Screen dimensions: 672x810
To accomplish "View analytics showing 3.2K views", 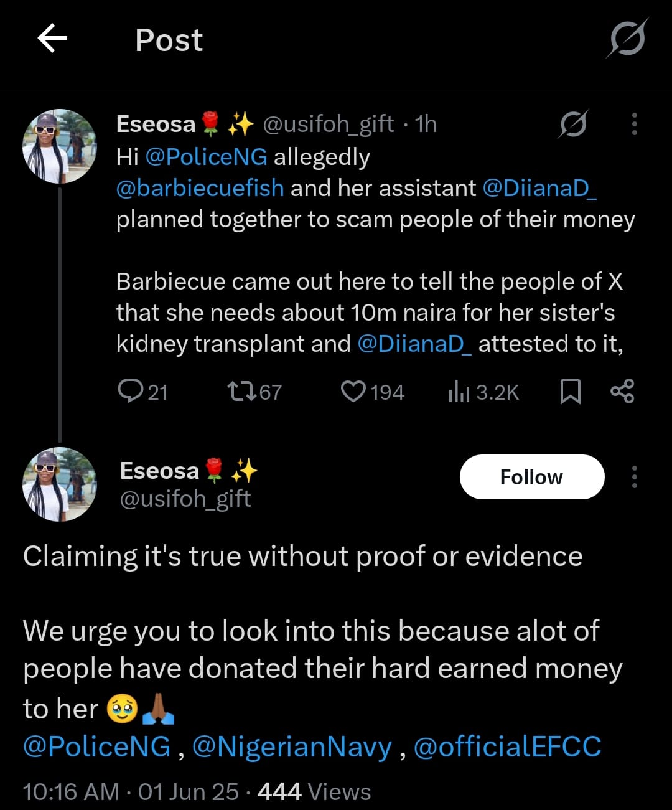I will point(483,392).
